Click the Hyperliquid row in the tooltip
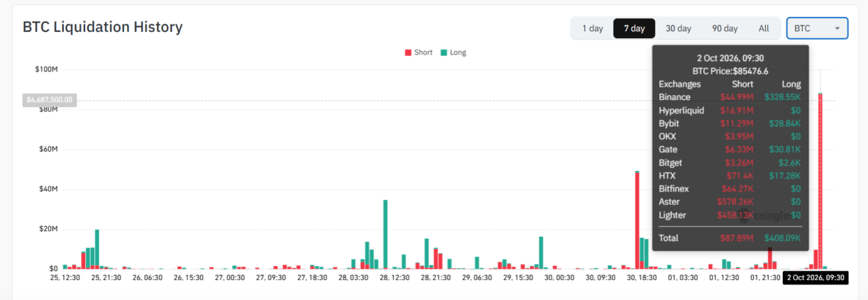868x300 pixels. point(730,110)
